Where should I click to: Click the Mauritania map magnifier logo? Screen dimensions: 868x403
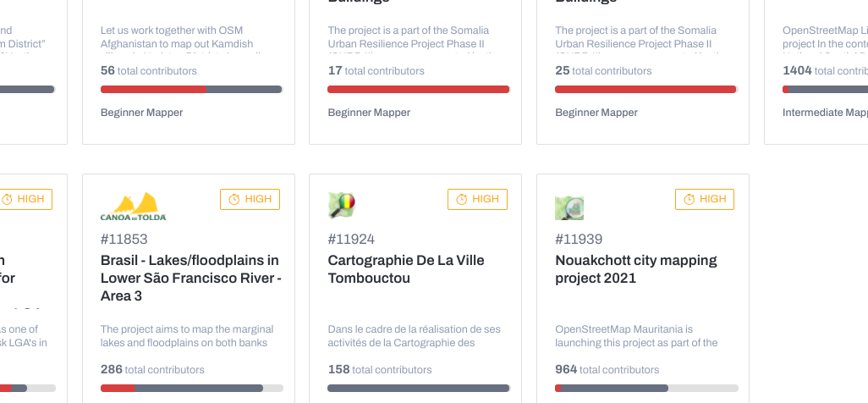(x=569, y=207)
